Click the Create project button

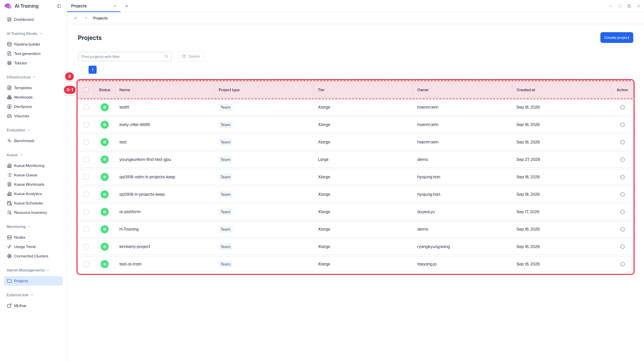[616, 38]
